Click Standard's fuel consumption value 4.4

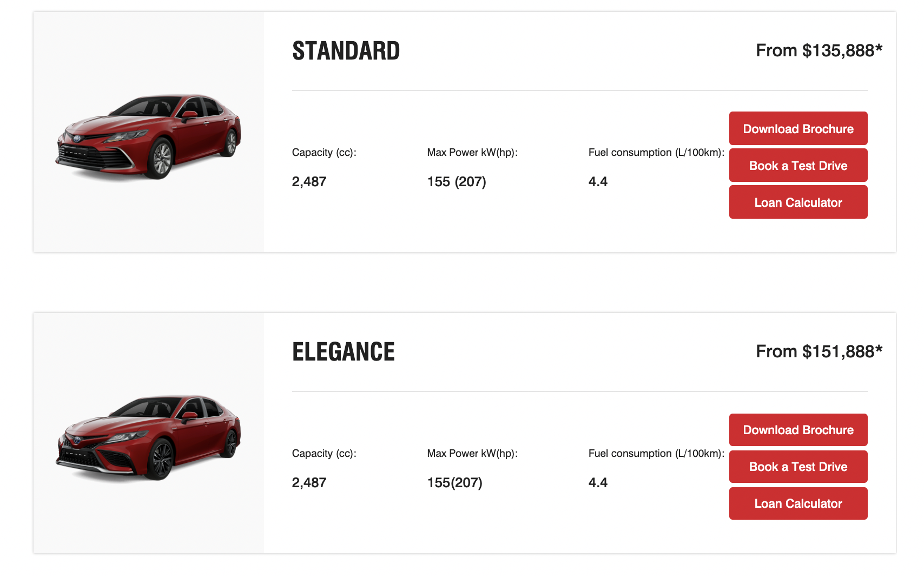pos(598,182)
